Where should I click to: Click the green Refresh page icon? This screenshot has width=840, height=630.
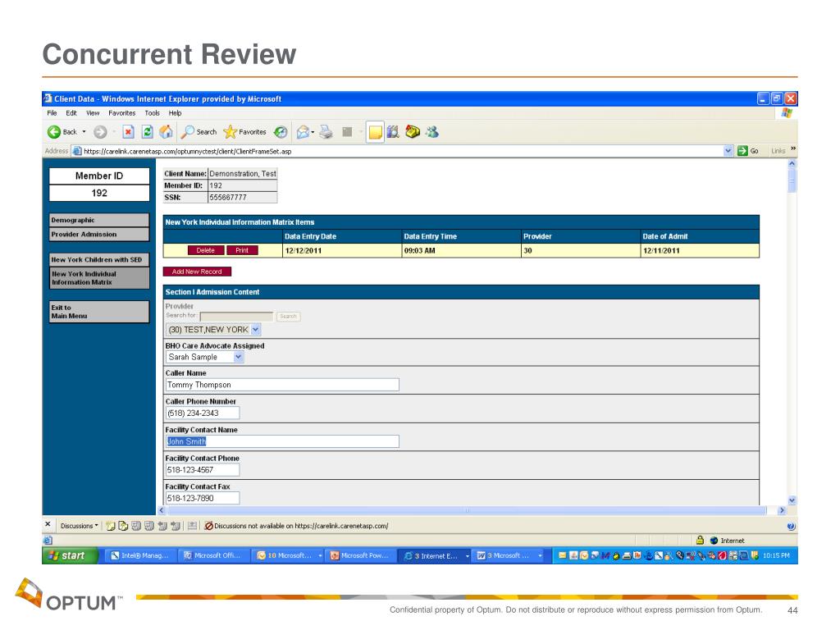(148, 132)
